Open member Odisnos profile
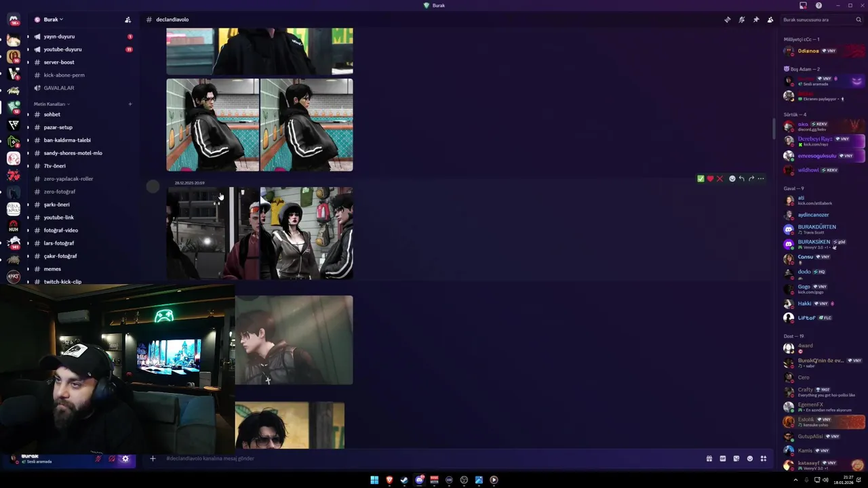This screenshot has width=868, height=488. [x=824, y=51]
